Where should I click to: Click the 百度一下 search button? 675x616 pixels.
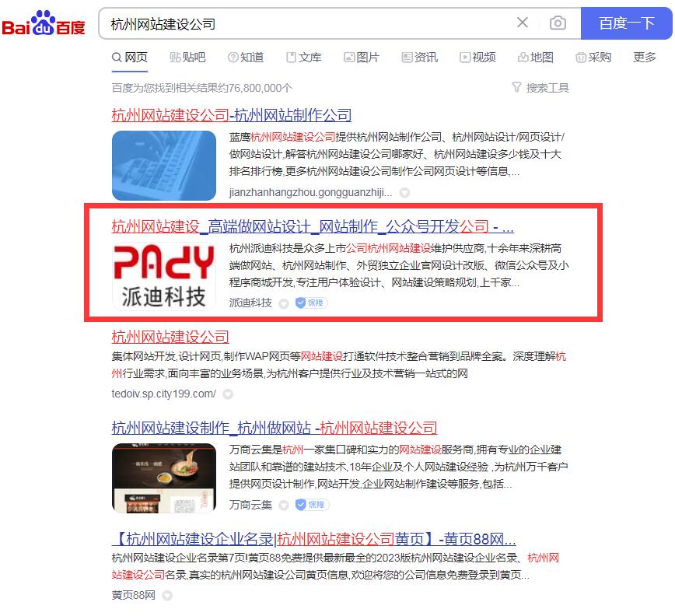coord(626,23)
